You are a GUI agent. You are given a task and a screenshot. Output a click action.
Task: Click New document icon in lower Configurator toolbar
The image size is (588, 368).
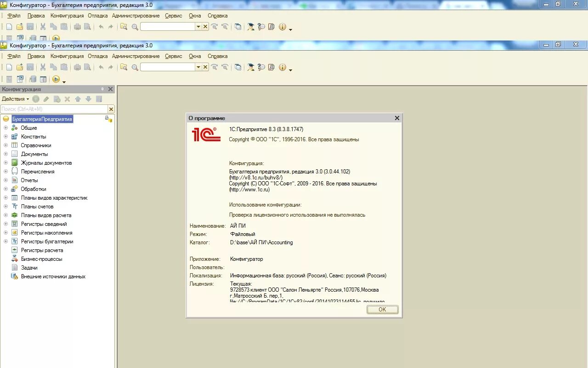9,67
